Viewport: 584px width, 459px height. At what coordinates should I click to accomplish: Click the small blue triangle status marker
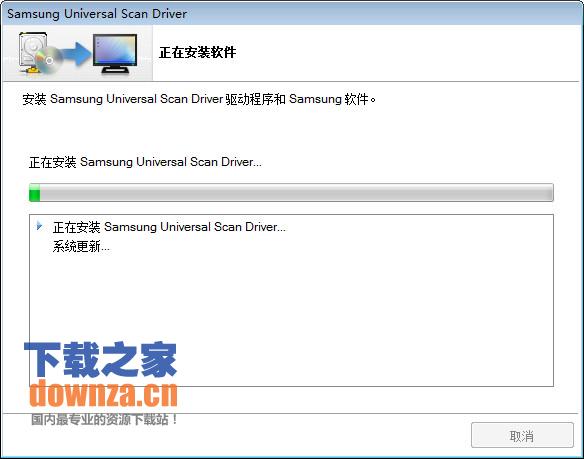coord(39,226)
